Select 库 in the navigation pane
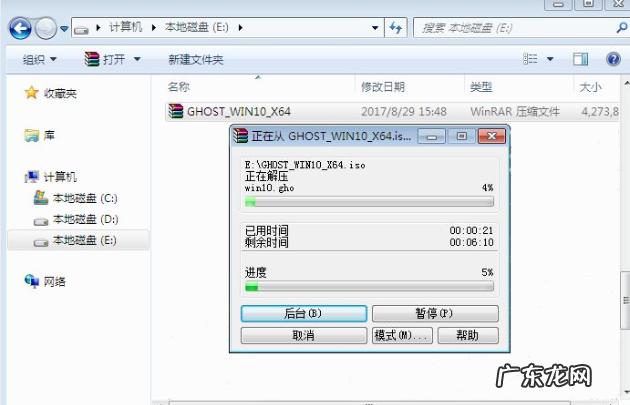630x405 pixels. pos(49,135)
